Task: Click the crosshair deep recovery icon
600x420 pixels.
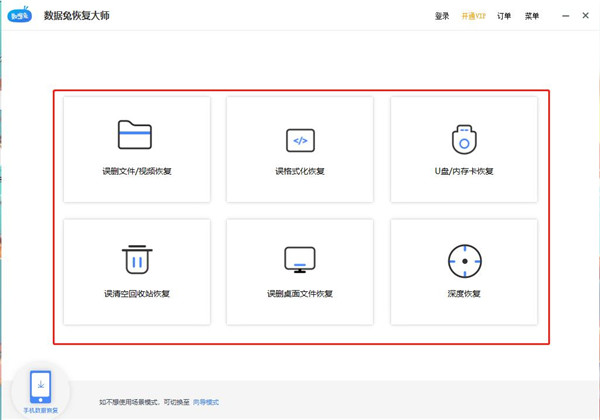Action: tap(463, 260)
